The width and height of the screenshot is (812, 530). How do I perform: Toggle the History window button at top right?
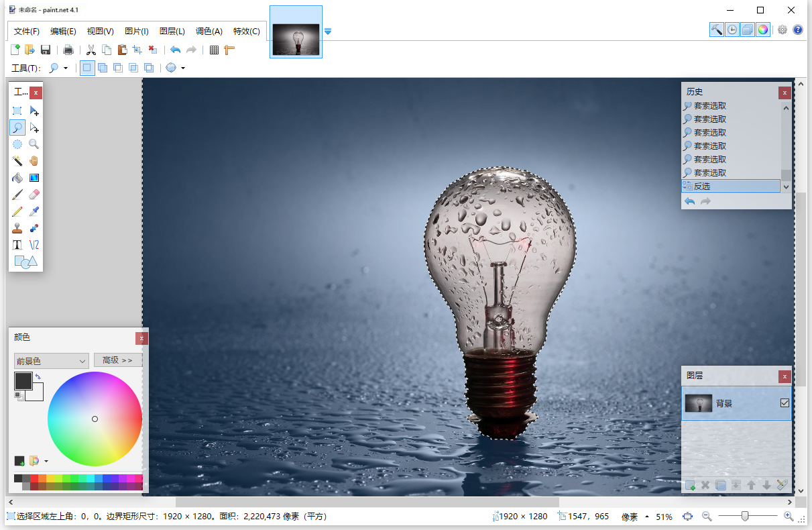tap(732, 30)
